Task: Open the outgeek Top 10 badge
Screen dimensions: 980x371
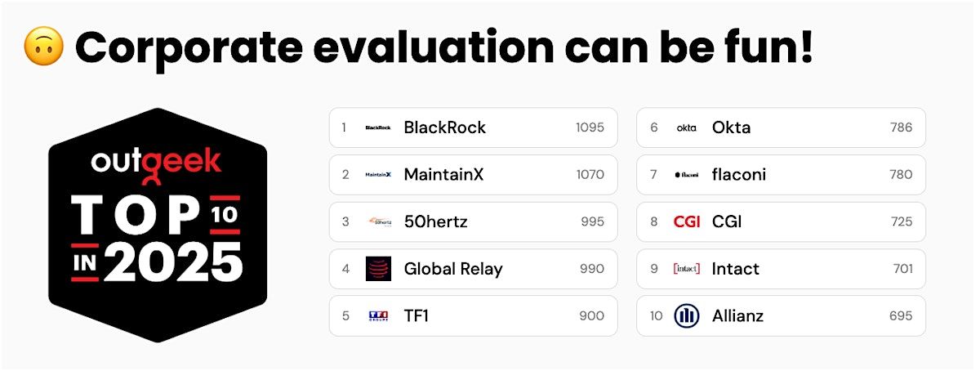Action: [158, 225]
